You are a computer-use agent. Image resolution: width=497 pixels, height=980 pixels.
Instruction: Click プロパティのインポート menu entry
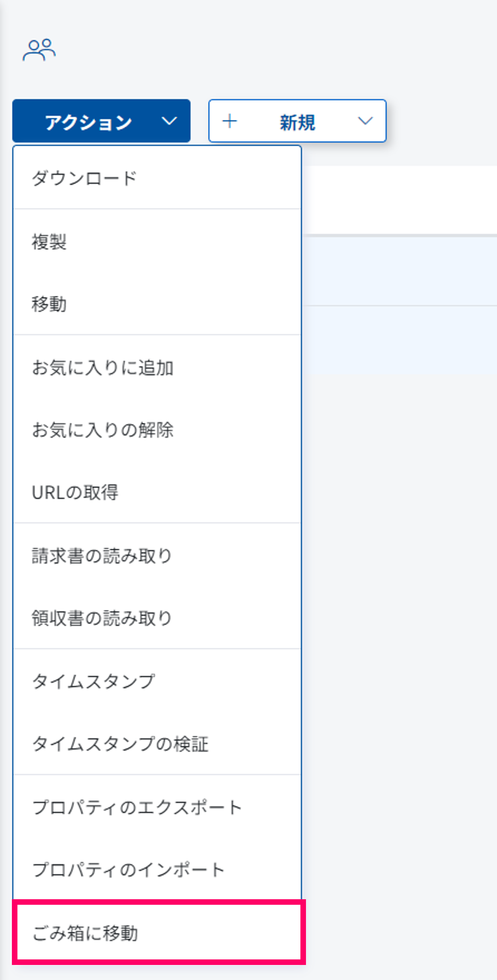pyautogui.click(x=128, y=870)
